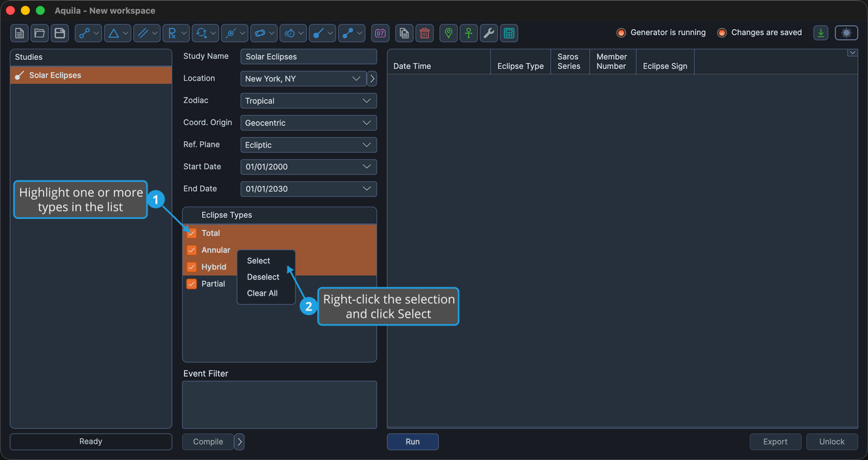Click the Run button

(413, 442)
